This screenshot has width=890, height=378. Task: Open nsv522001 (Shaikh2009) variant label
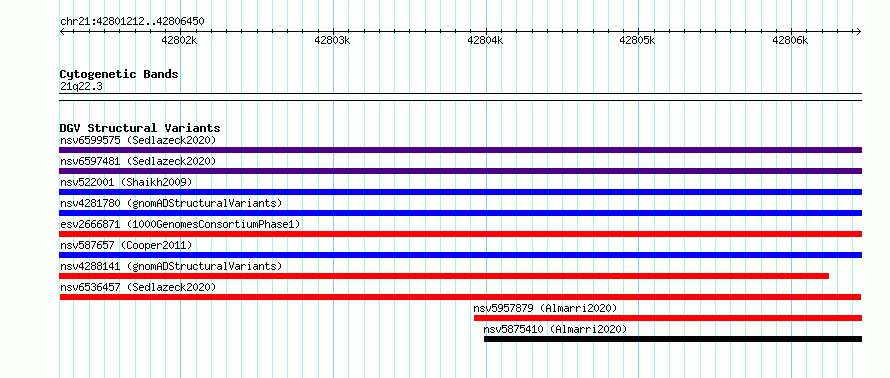[126, 182]
